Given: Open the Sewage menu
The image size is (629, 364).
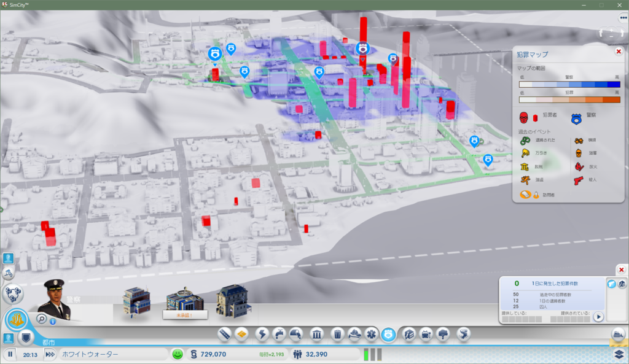Looking at the screenshot, I should [295, 334].
